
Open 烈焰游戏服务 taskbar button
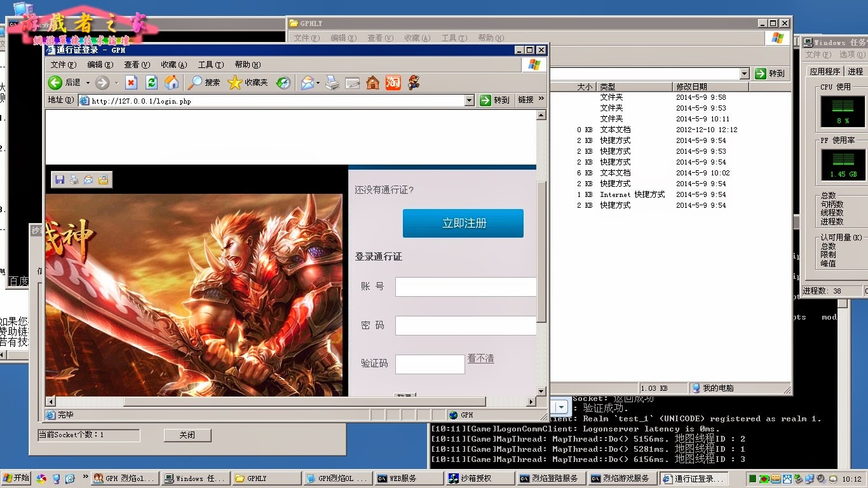pyautogui.click(x=623, y=478)
